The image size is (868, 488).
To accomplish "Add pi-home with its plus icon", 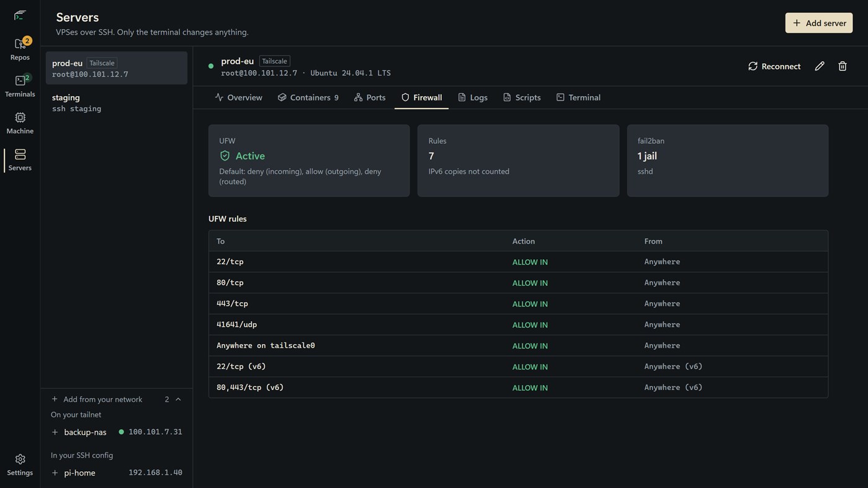I will [55, 473].
